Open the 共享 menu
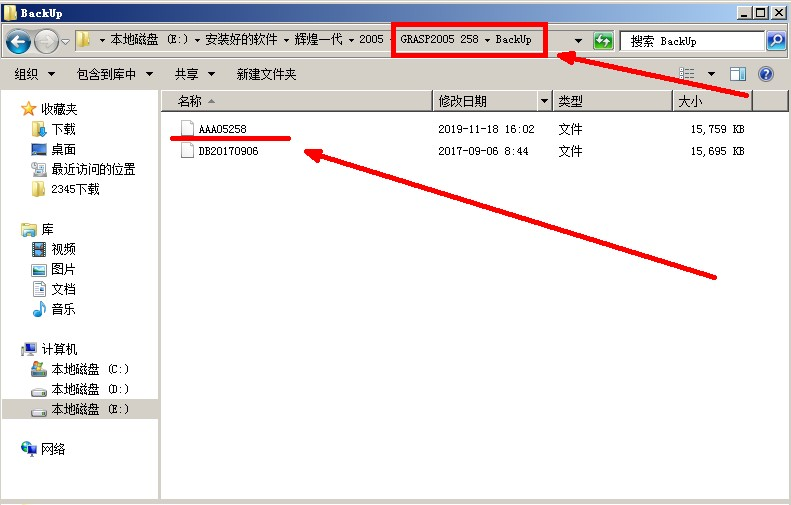This screenshot has width=791, height=505. click(192, 74)
